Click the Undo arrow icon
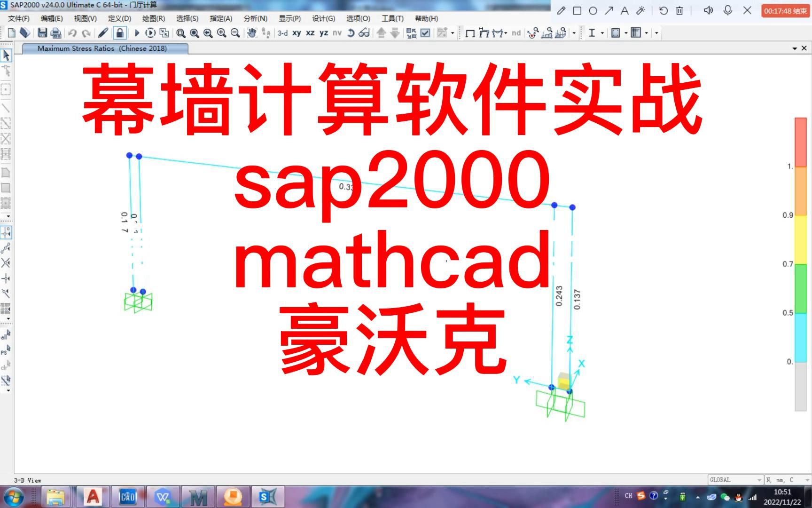This screenshot has width=812, height=508. point(72,33)
